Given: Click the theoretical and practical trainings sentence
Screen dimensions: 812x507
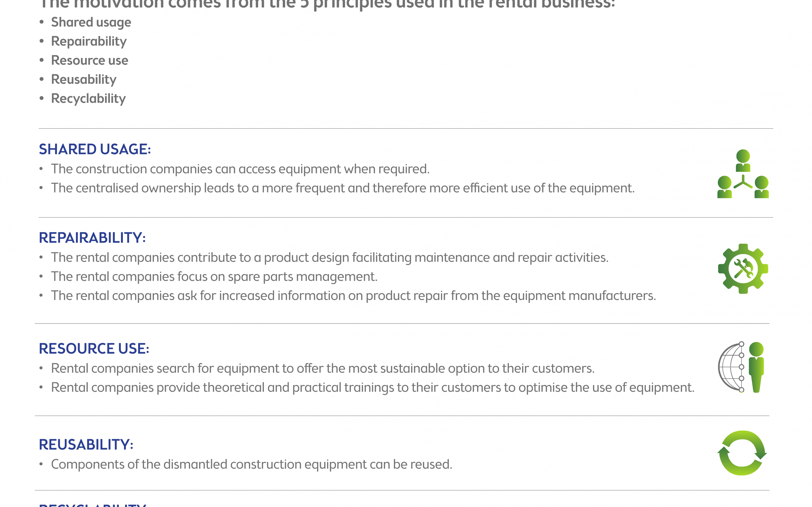Looking at the screenshot, I should pyautogui.click(x=372, y=388).
